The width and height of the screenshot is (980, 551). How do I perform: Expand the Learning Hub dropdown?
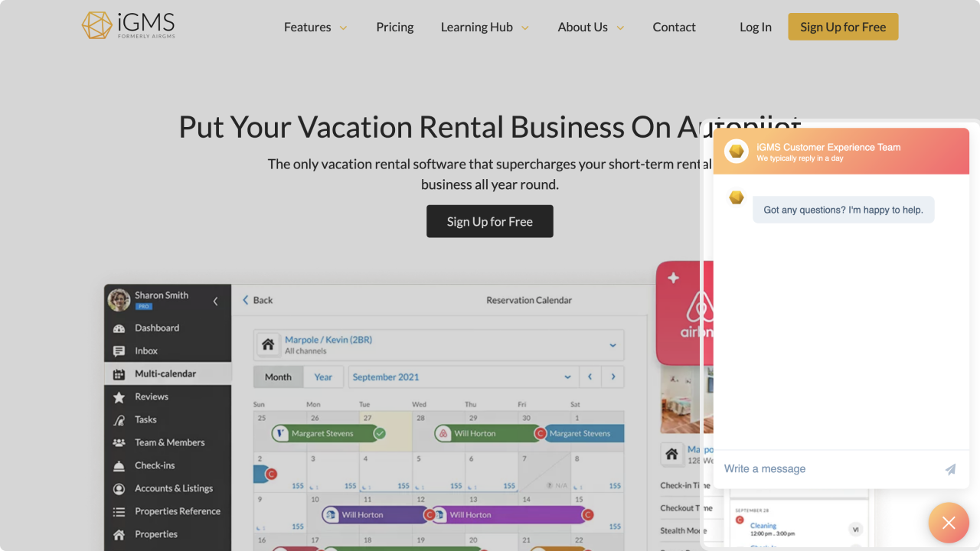[485, 27]
